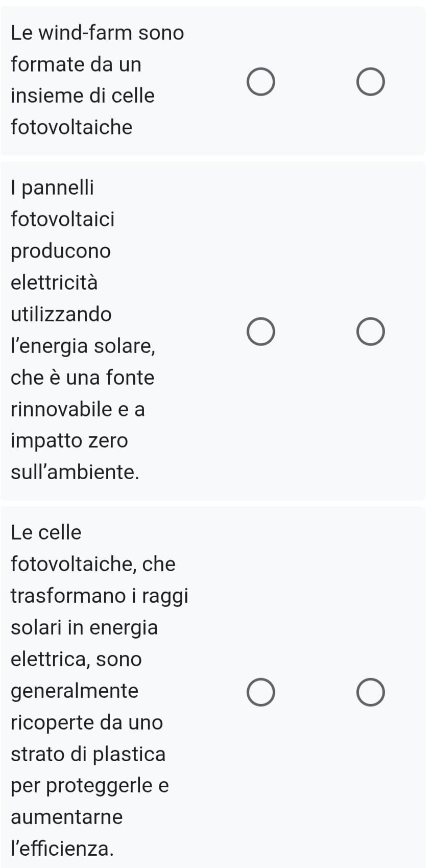434x868 pixels.
Task: Click the 'producono' text line
Action: (x=61, y=251)
